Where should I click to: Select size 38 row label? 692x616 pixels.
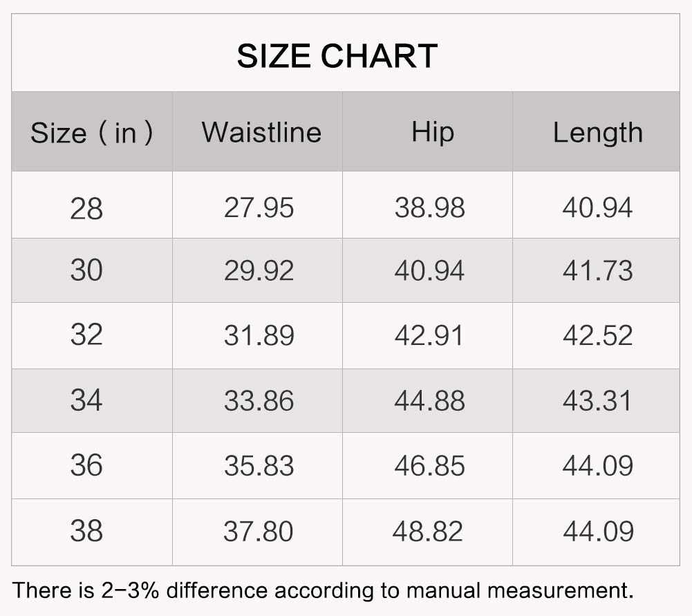[86, 530]
